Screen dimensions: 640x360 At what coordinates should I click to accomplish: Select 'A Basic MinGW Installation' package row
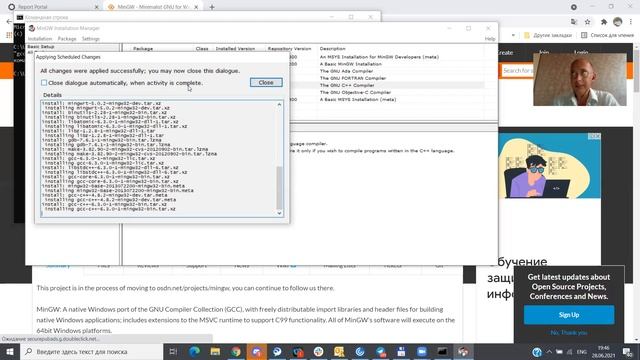coord(351,64)
